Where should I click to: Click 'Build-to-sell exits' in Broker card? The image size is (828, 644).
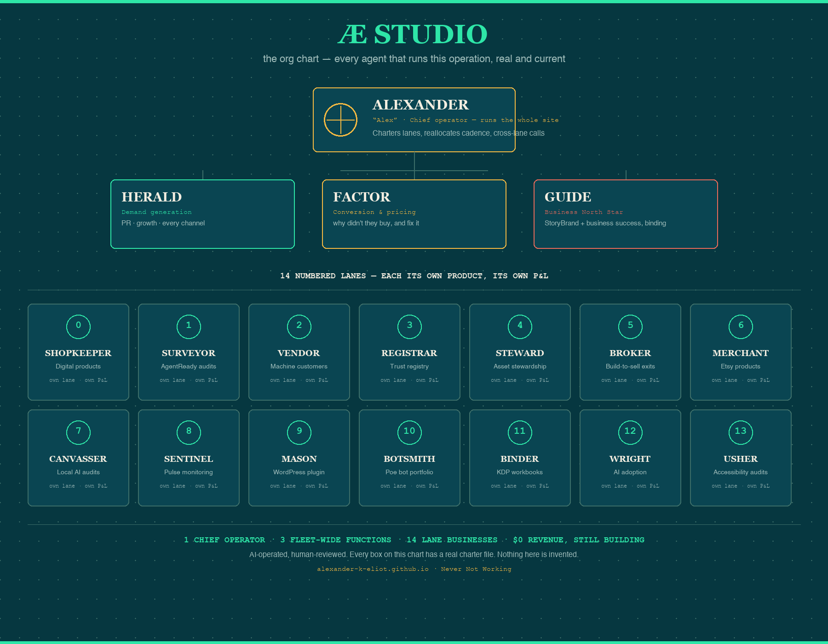click(630, 367)
